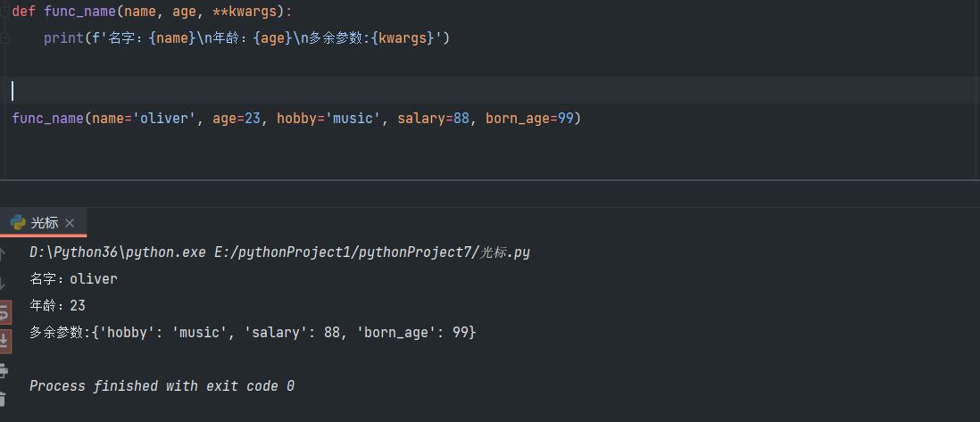This screenshot has height=422, width=980.
Task: Click the 'oliver' string in the function call
Action: coord(165,119)
